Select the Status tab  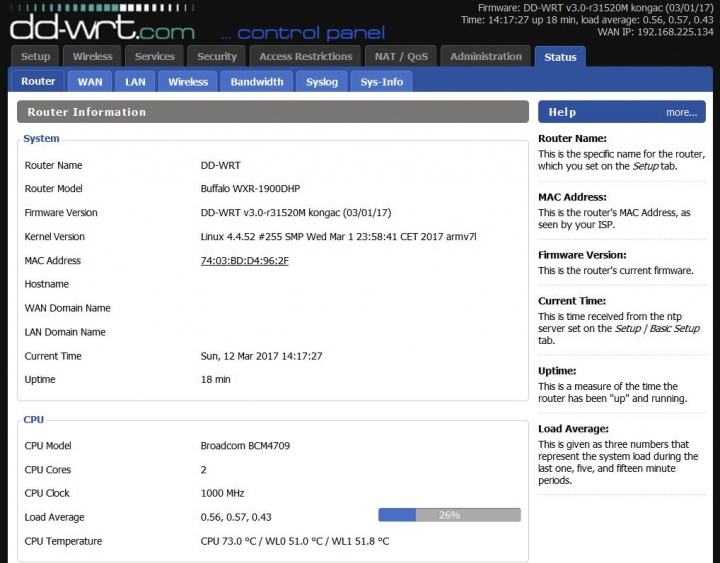(x=560, y=57)
